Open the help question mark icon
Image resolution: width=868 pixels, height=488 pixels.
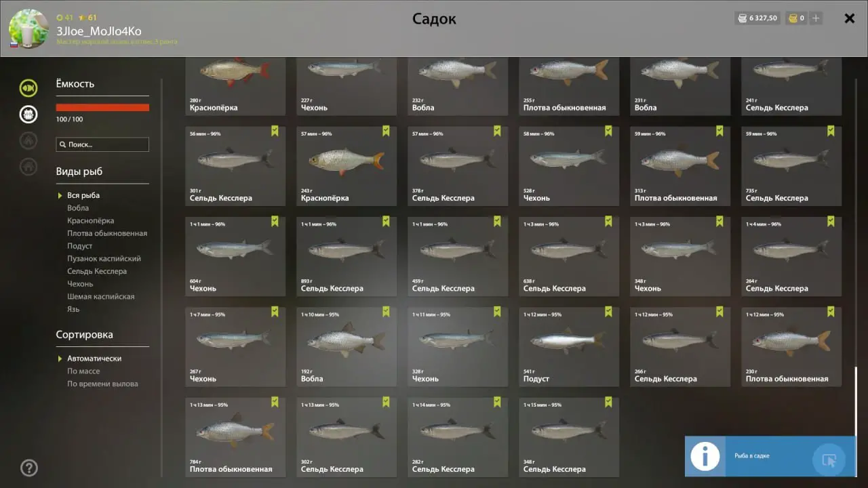click(29, 468)
